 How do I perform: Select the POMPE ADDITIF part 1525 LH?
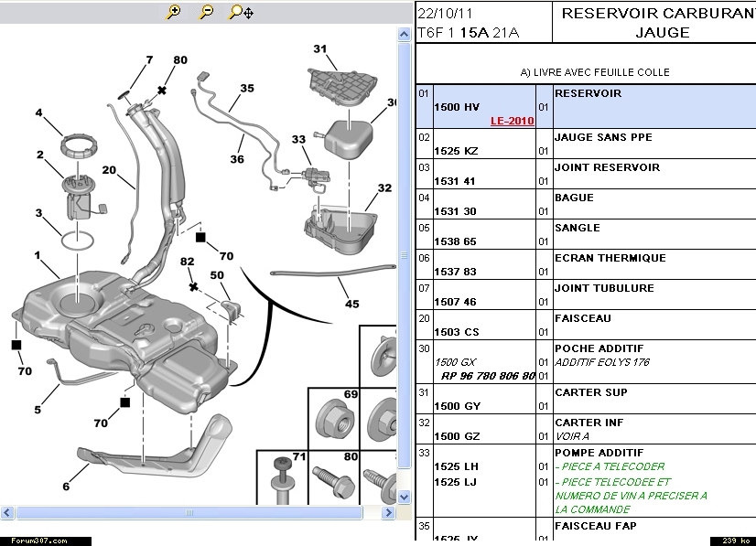(456, 466)
